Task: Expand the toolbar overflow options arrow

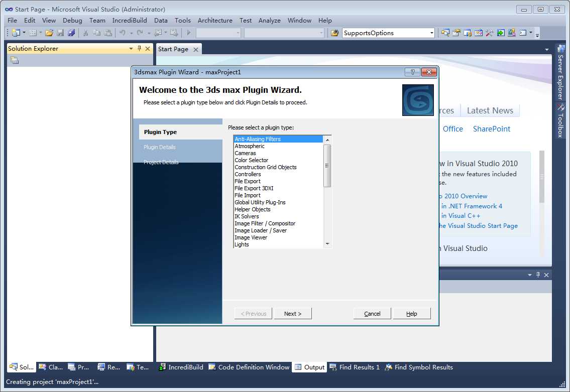Action: pos(537,34)
